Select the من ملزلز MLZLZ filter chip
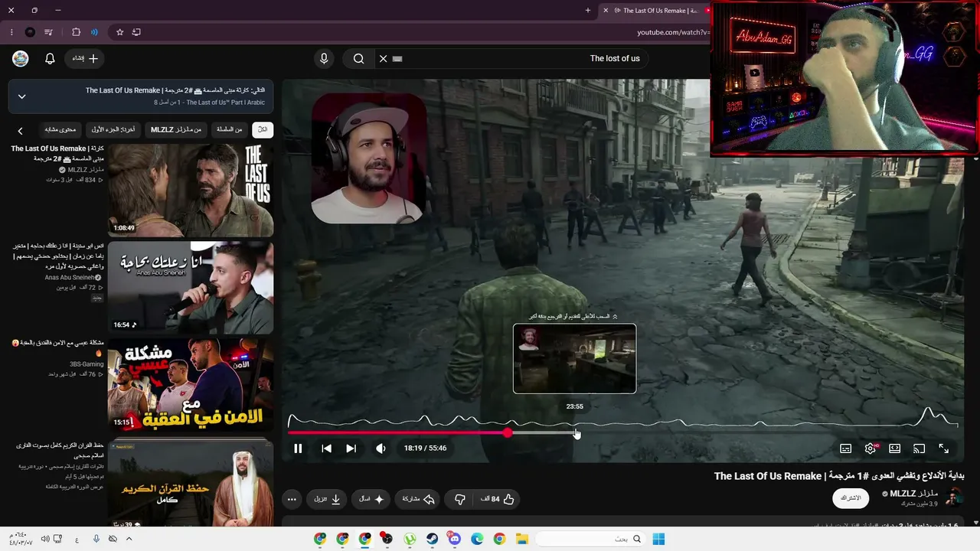 pos(176,130)
